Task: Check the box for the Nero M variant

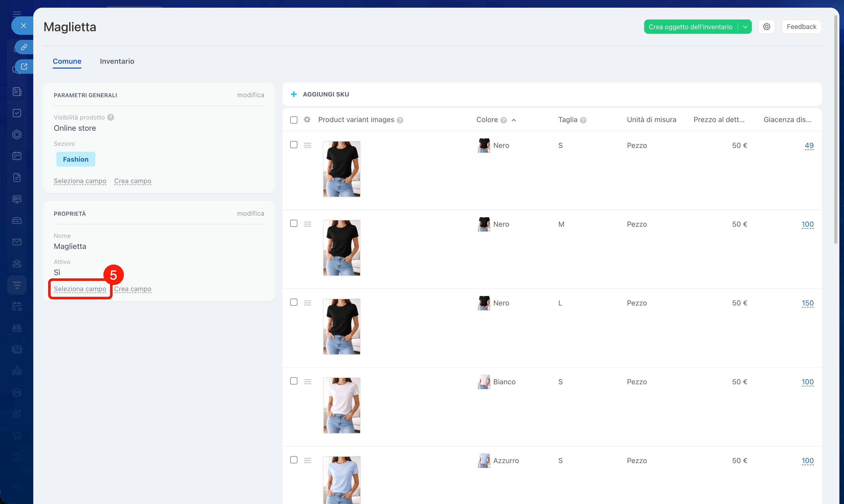Action: pyautogui.click(x=294, y=223)
